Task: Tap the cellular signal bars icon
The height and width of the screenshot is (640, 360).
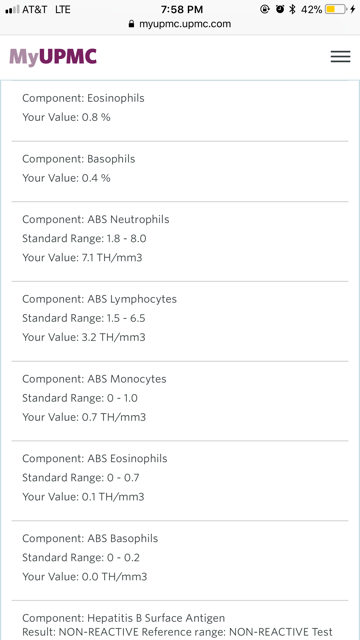Action: click(x=12, y=9)
